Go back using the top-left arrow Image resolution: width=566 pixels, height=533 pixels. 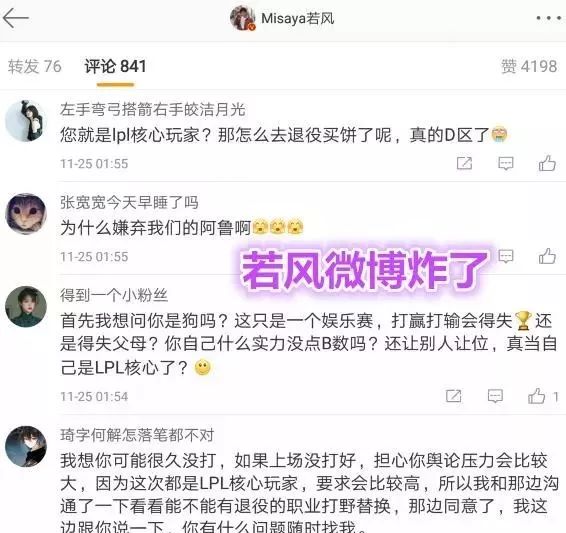pyautogui.click(x=15, y=18)
